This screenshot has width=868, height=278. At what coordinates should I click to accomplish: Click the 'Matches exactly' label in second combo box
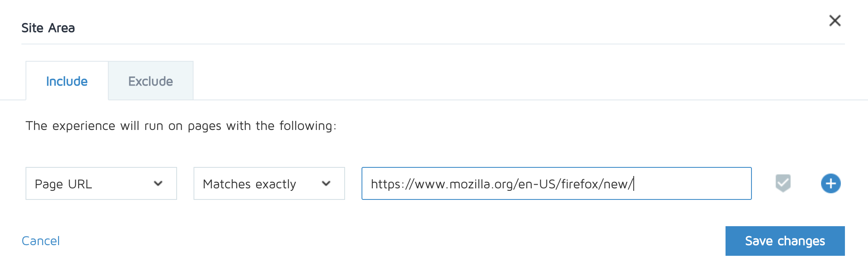tap(250, 184)
